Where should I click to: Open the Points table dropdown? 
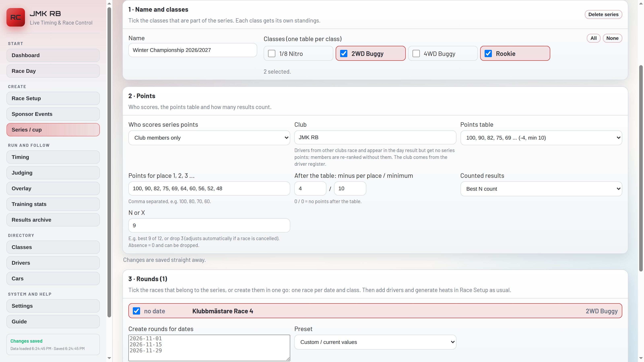(x=541, y=138)
